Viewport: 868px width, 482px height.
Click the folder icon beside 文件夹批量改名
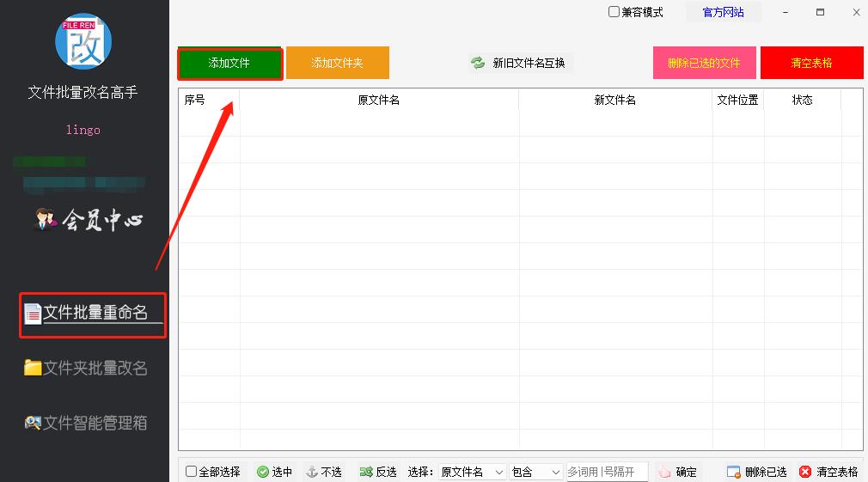tap(33, 368)
